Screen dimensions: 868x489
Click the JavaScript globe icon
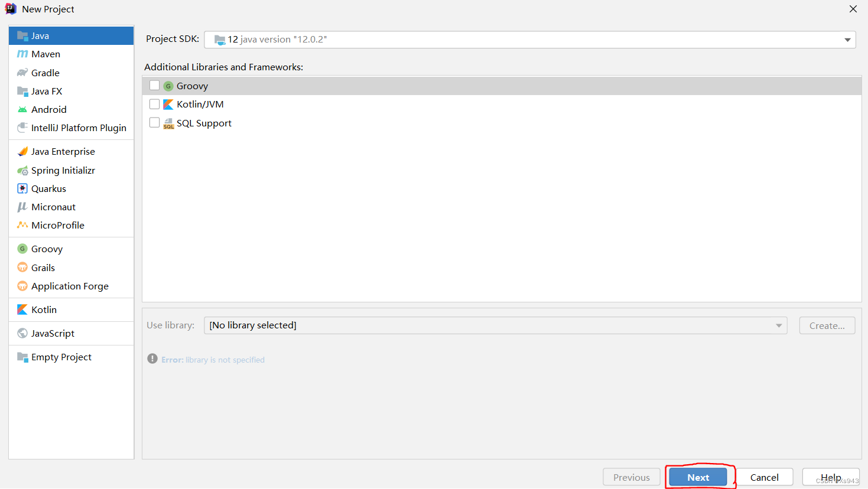coord(22,333)
